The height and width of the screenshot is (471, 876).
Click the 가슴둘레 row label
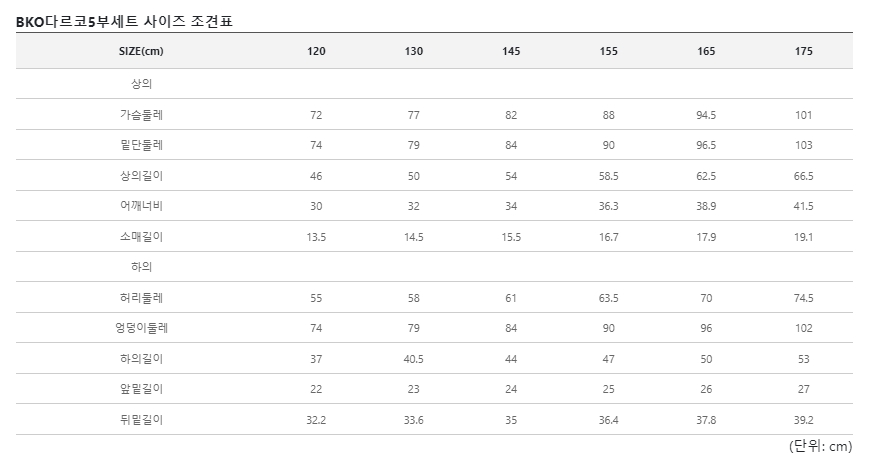coord(141,115)
